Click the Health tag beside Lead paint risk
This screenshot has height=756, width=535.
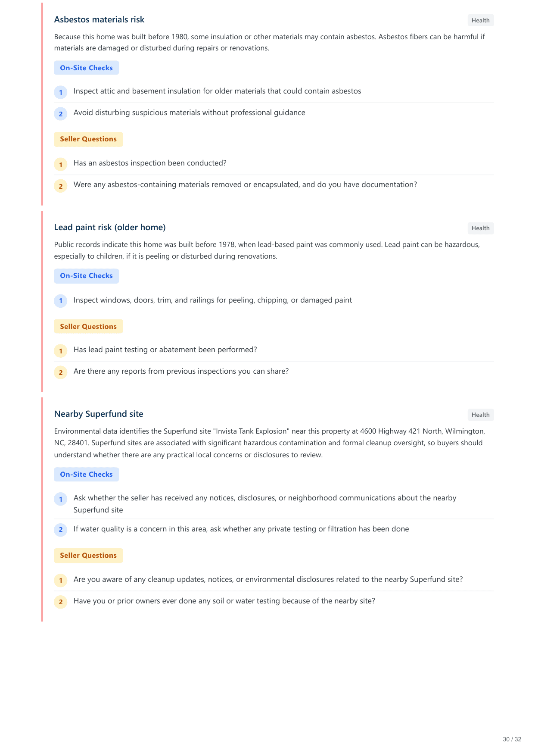[x=480, y=228]
